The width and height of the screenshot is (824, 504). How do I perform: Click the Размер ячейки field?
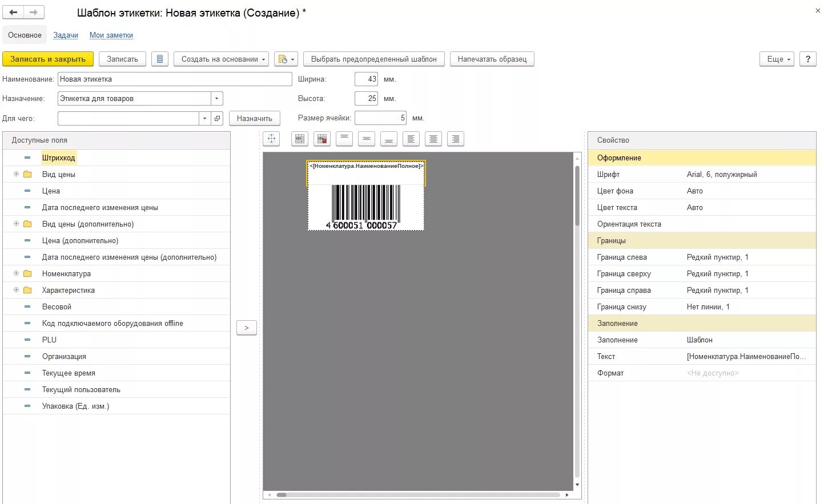pos(380,118)
